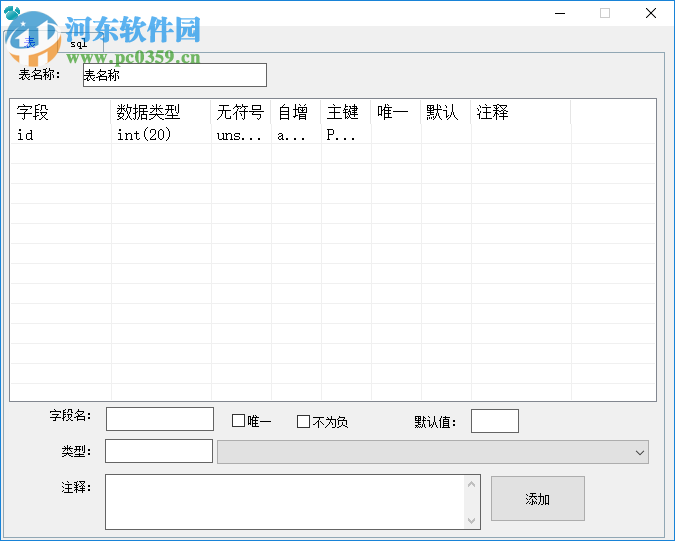Focus the 类型 type text box
The height and width of the screenshot is (541, 675).
pyautogui.click(x=159, y=451)
